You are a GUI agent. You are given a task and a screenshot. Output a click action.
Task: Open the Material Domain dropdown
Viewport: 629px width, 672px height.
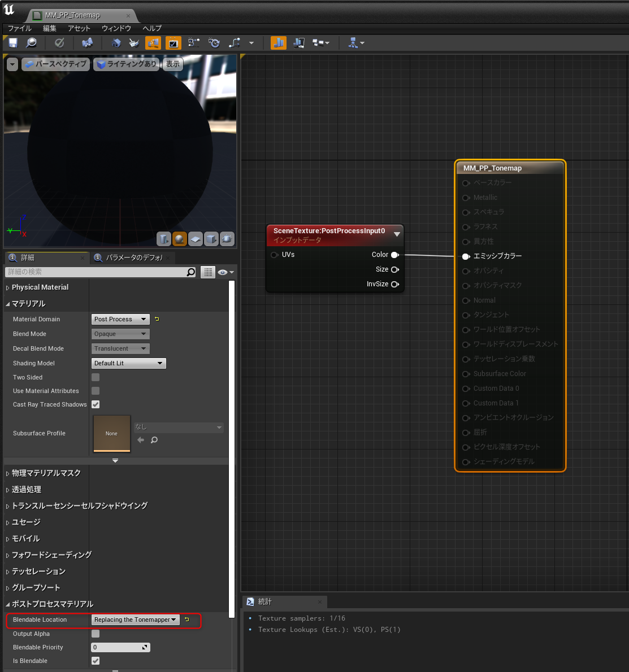[120, 319]
